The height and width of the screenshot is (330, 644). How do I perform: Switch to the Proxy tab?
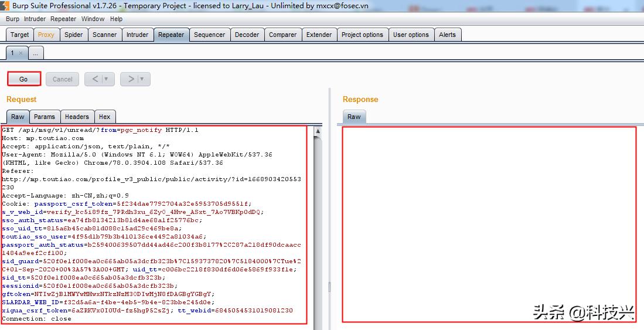point(46,35)
